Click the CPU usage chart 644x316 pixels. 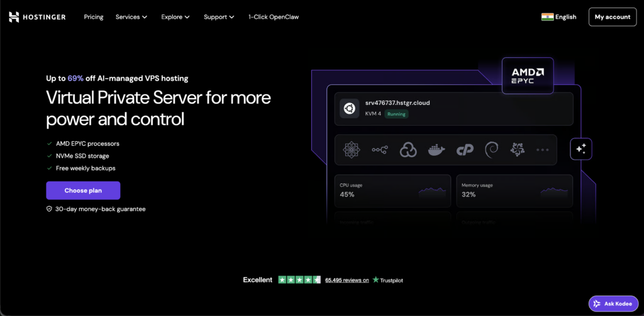pyautogui.click(x=432, y=191)
